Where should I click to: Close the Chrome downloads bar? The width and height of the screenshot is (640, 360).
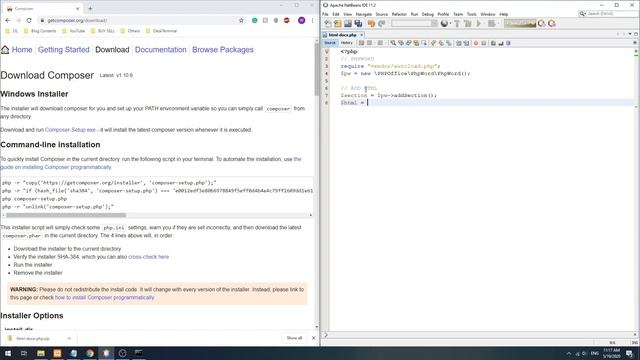[313, 338]
